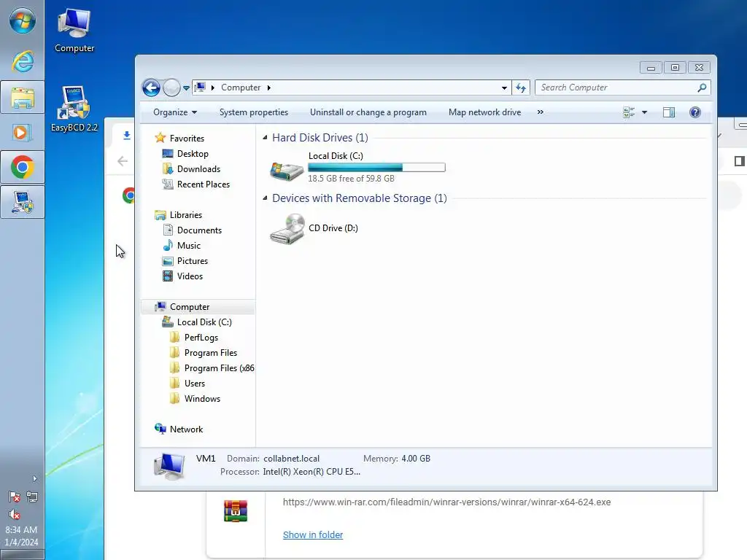The width and height of the screenshot is (747, 560).
Task: Toggle the preview pane button
Action: [x=669, y=112]
